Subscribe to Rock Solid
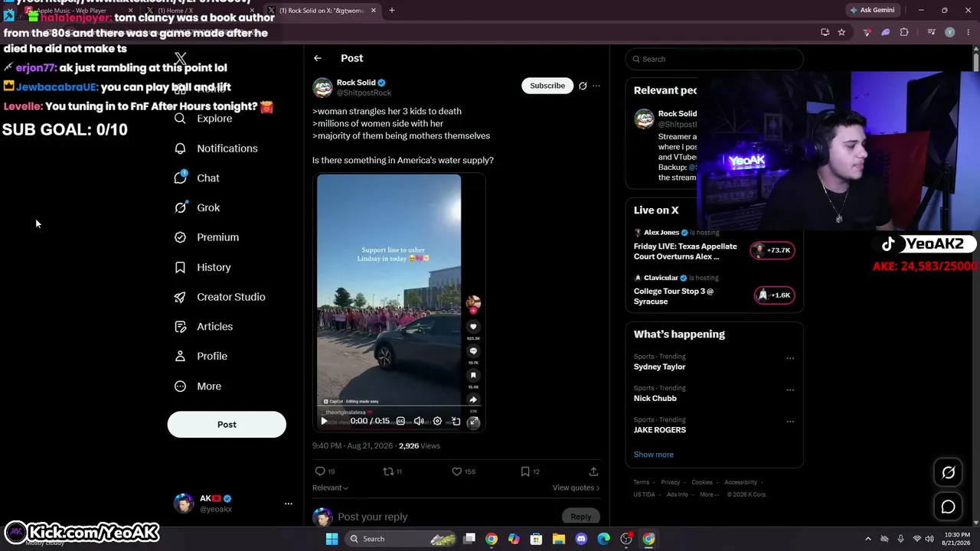 click(547, 86)
